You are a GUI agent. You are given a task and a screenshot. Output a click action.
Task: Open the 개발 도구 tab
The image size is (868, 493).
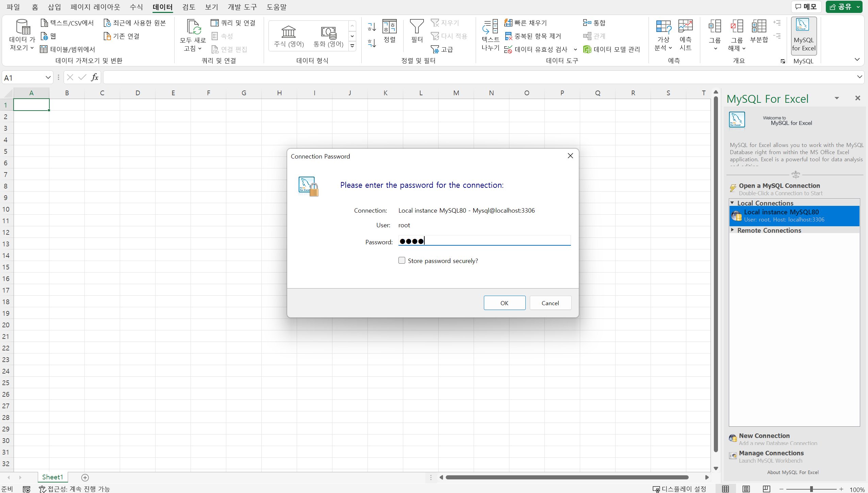242,7
